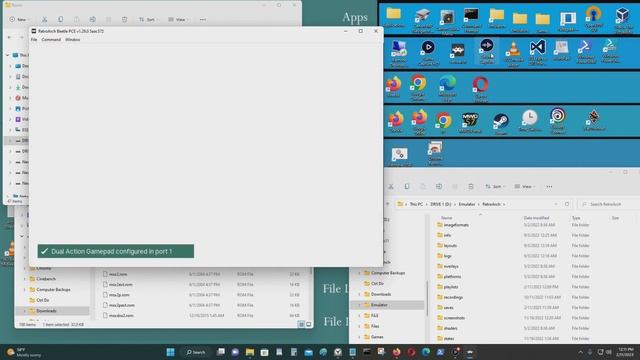Open the Command menu in RetroArch
640x360 pixels.
51,40
